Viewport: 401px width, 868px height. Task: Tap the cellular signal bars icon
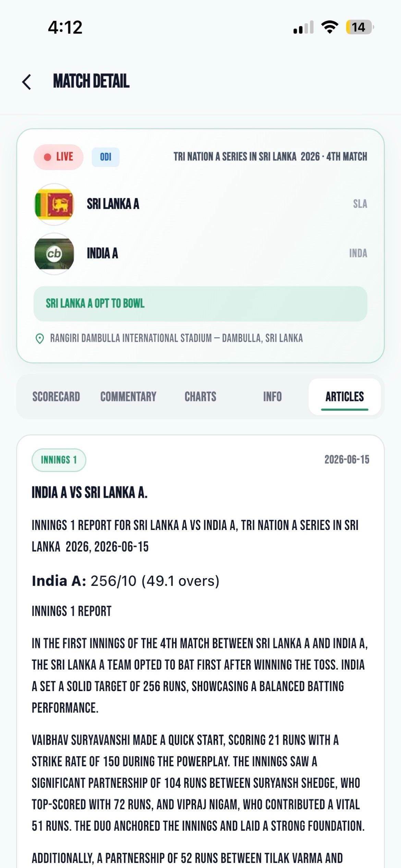(303, 27)
